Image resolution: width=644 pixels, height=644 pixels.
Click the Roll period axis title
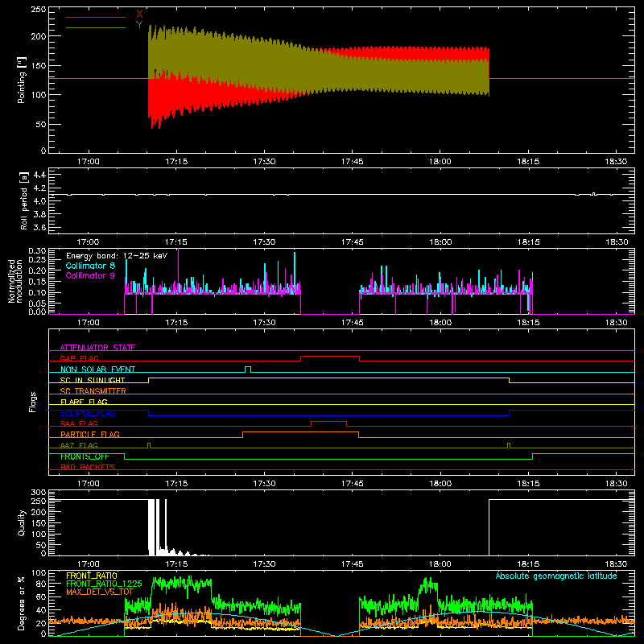[x=24, y=200]
